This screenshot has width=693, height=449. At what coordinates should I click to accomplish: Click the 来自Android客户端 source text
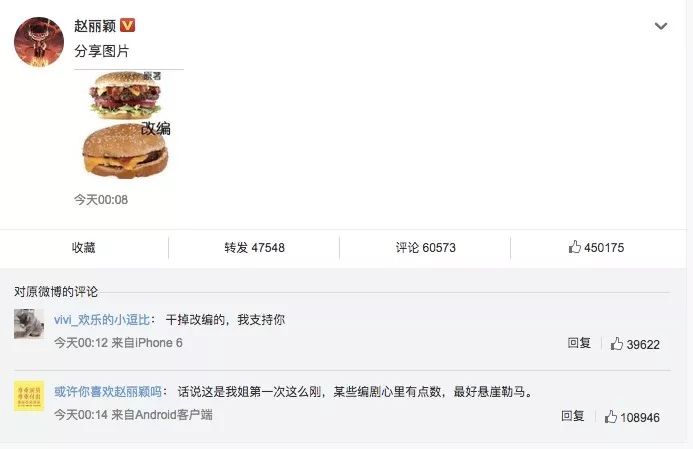(162, 415)
